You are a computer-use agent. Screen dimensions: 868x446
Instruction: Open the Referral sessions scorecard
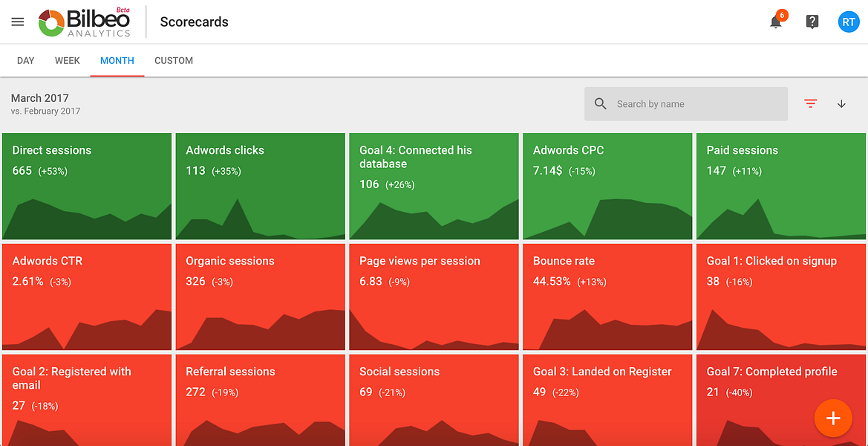[260, 400]
